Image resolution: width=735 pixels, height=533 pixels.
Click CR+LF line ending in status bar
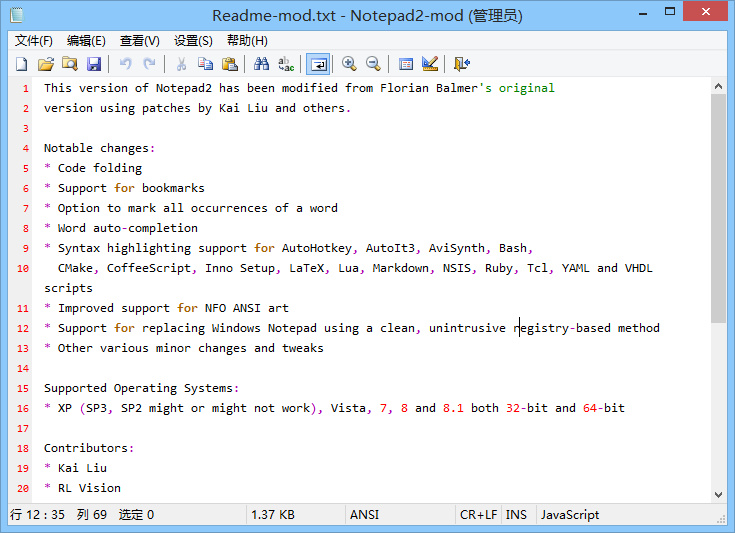point(478,515)
